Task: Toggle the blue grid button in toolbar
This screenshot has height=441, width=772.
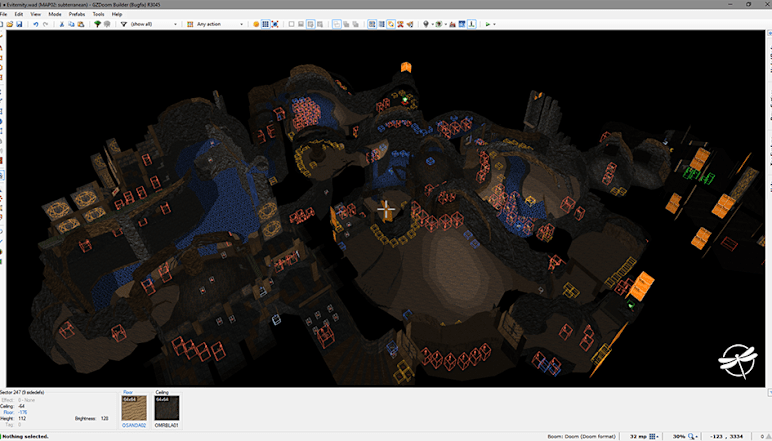Action: (265, 24)
